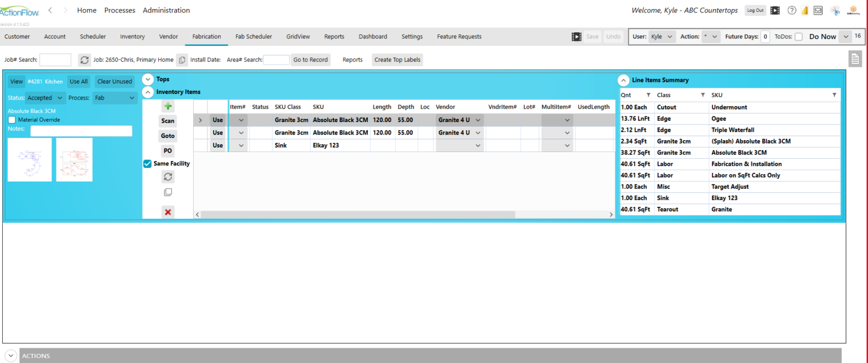Click the copy icon next to the job name
This screenshot has width=868, height=363.
click(x=182, y=59)
